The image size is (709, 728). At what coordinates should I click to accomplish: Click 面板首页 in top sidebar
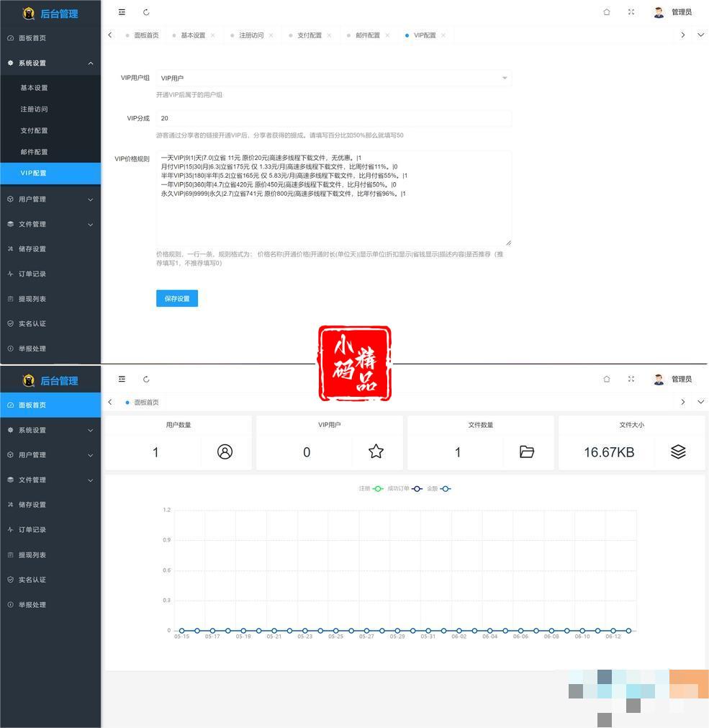tap(50, 38)
